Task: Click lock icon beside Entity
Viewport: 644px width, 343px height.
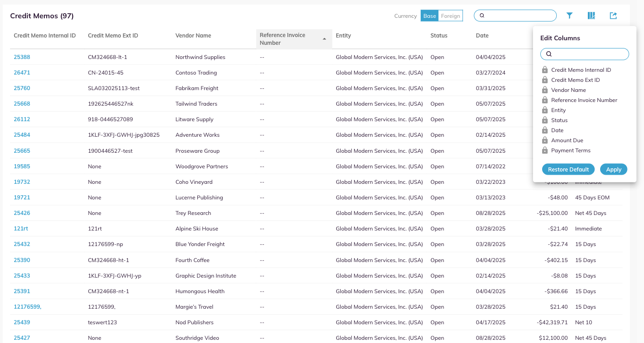Action: point(545,110)
